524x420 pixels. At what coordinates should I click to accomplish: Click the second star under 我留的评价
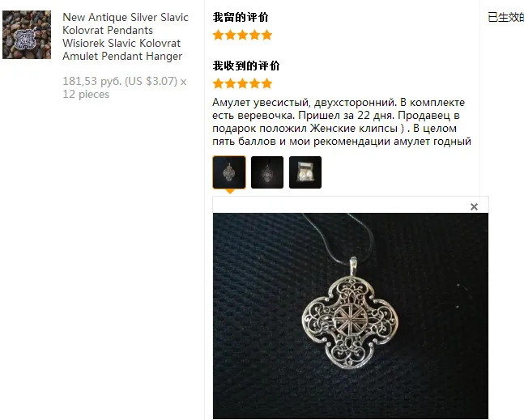(x=231, y=35)
